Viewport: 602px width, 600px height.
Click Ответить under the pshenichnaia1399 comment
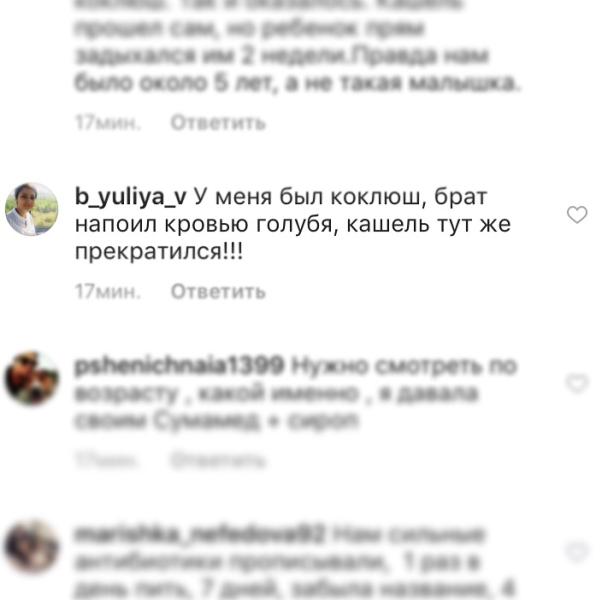[x=218, y=460]
